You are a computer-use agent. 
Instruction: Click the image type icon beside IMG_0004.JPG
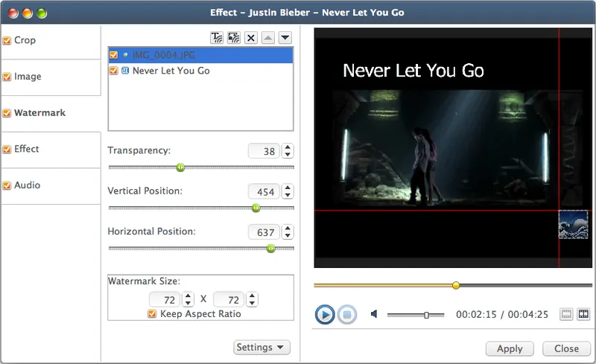[x=125, y=55]
